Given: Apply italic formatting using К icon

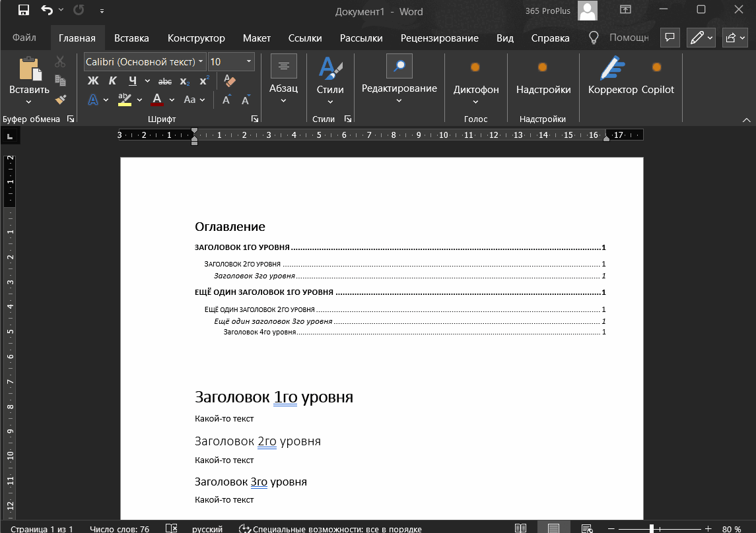Looking at the screenshot, I should click(x=111, y=80).
